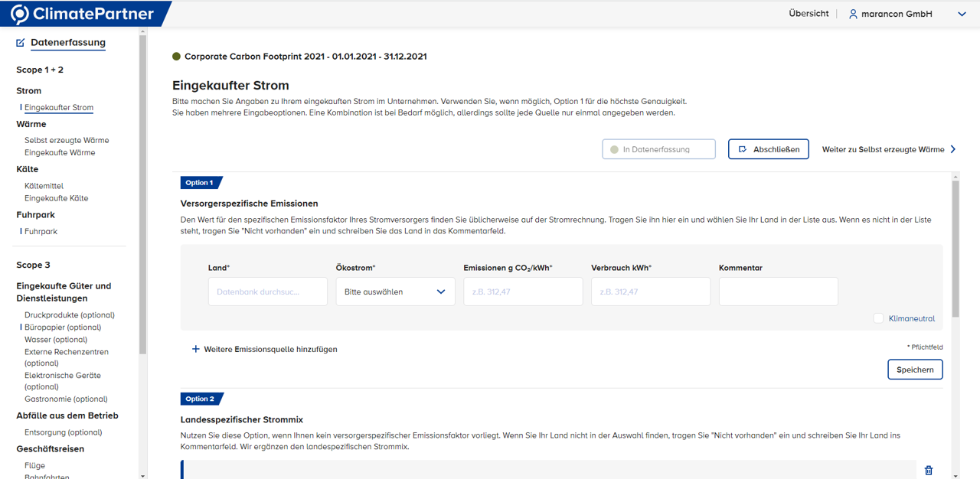Click the chevron next to Selbst erzeugte Wärme
The image size is (980, 479).
(x=953, y=149)
